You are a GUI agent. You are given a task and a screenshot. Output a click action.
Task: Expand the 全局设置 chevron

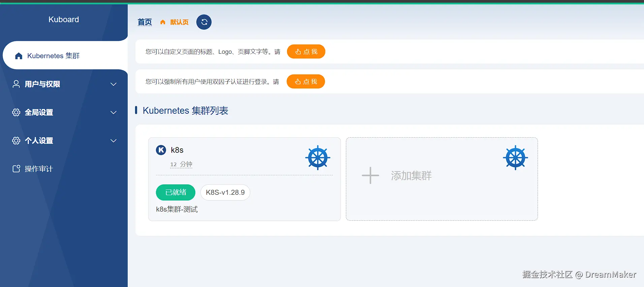[x=114, y=112]
